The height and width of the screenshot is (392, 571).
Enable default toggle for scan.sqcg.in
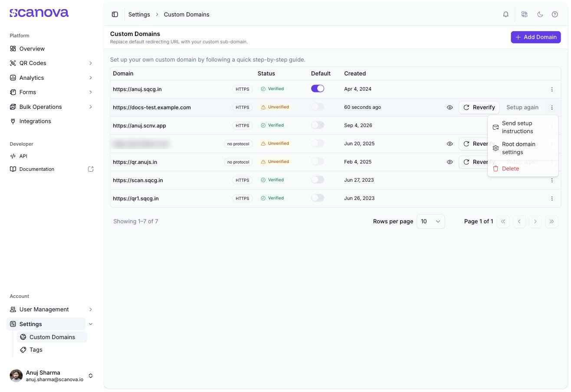(x=318, y=180)
